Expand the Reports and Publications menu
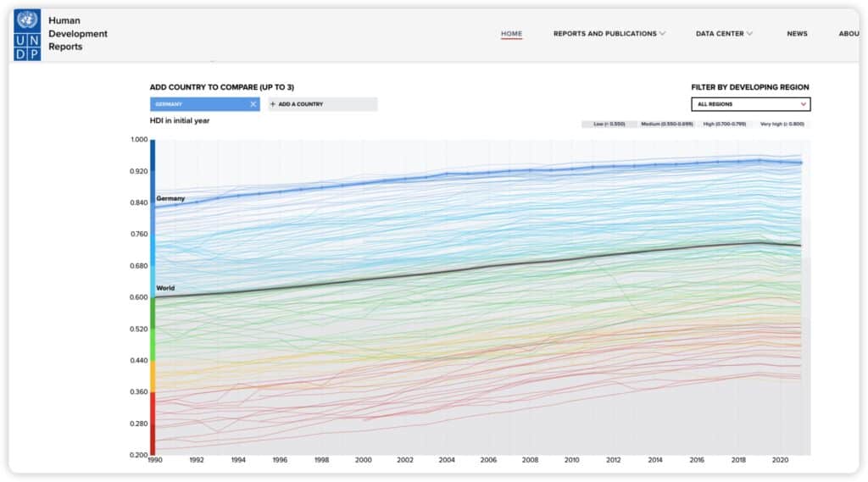This screenshot has width=868, height=482. pyautogui.click(x=609, y=34)
